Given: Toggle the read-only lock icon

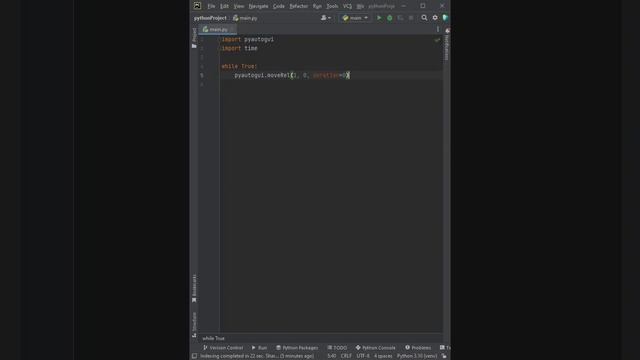Looking at the screenshot, I should coord(444,356).
